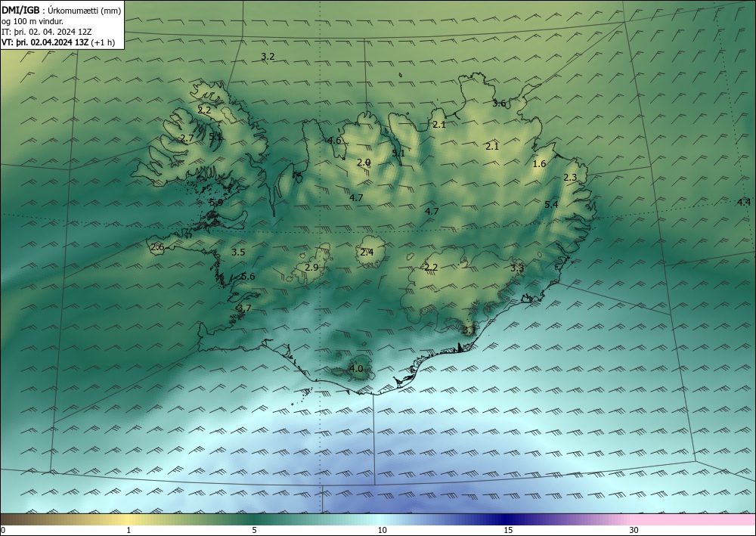756x536 pixels.
Task: Click the precipitation value 2.7 on the map
Action: pos(187,138)
